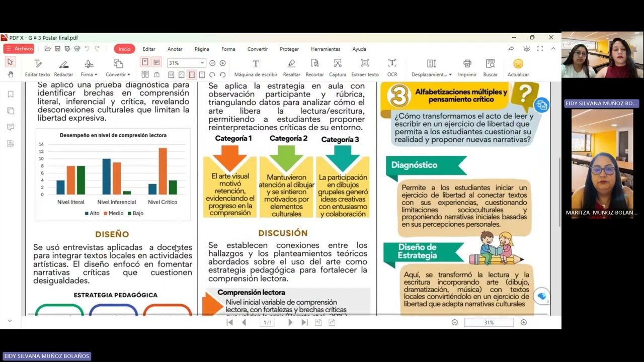Click the undo arrow icon
644x362 pixels.
tap(87, 49)
